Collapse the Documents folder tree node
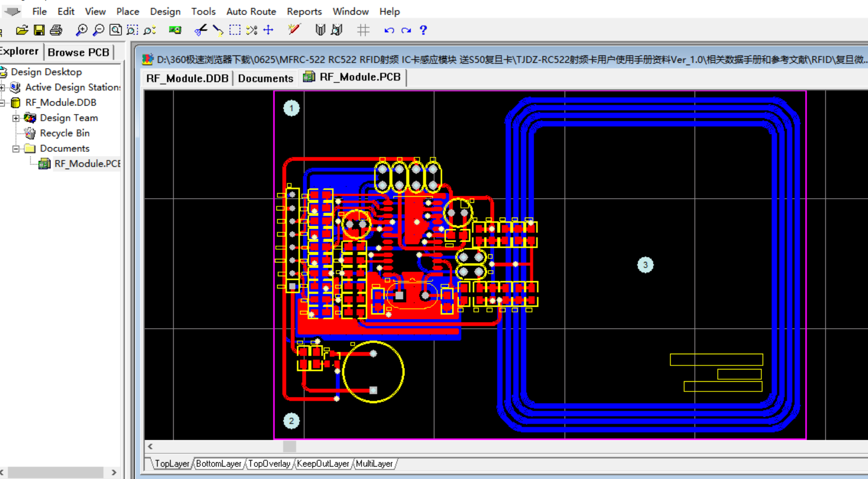 click(16, 149)
